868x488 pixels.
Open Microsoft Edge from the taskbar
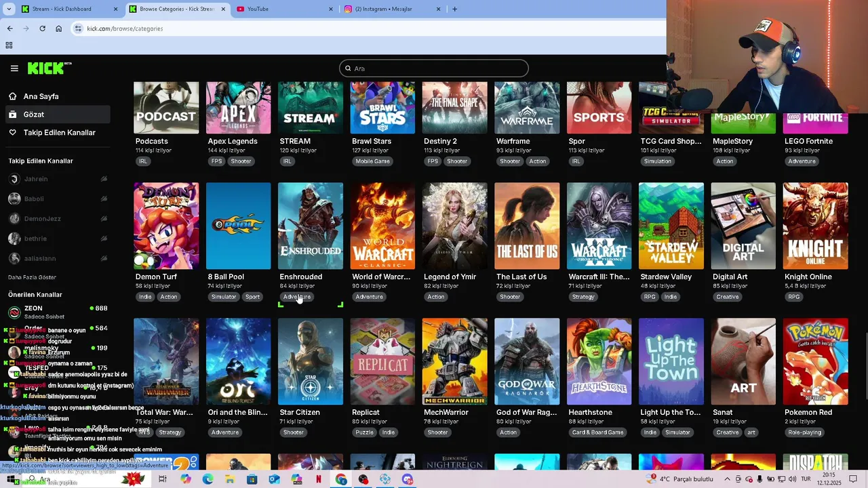pos(208,479)
